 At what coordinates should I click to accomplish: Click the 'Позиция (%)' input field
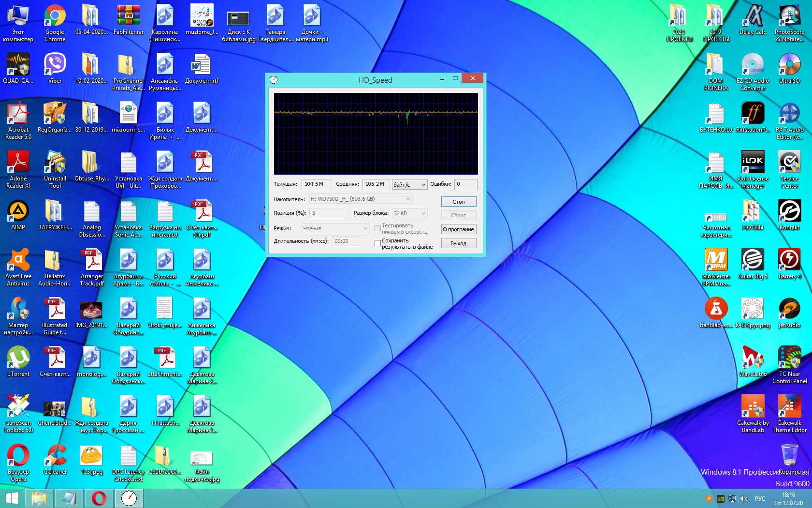327,213
